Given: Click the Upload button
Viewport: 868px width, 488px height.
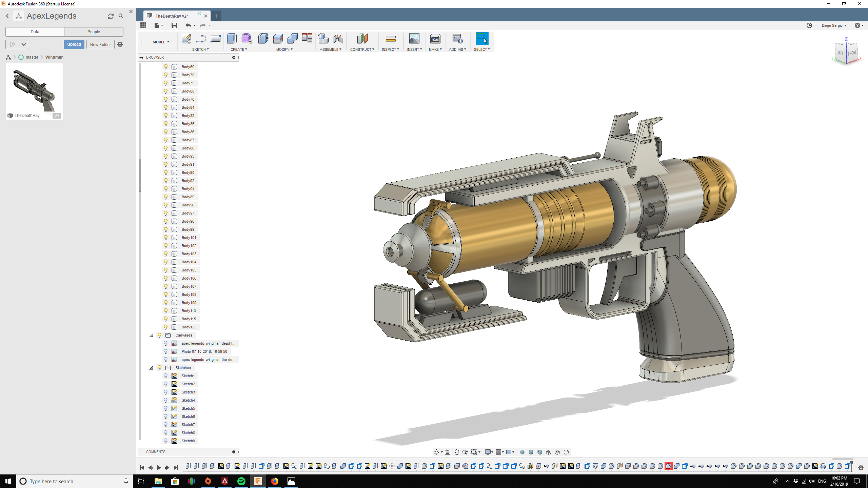Looking at the screenshot, I should tap(73, 44).
